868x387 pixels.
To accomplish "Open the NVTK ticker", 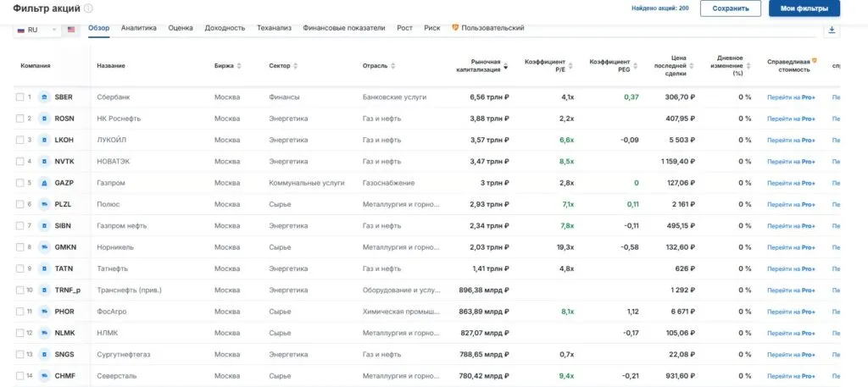I will [64, 161].
